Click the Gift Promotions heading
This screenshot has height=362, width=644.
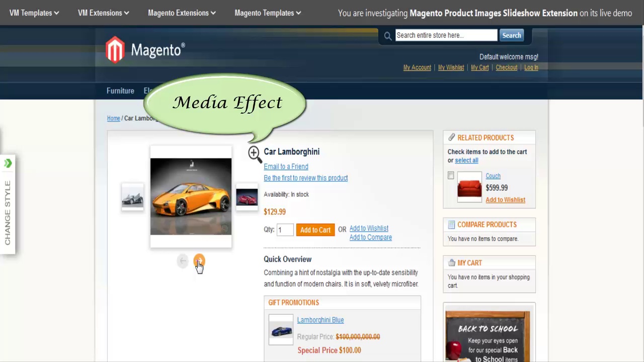[x=293, y=303]
